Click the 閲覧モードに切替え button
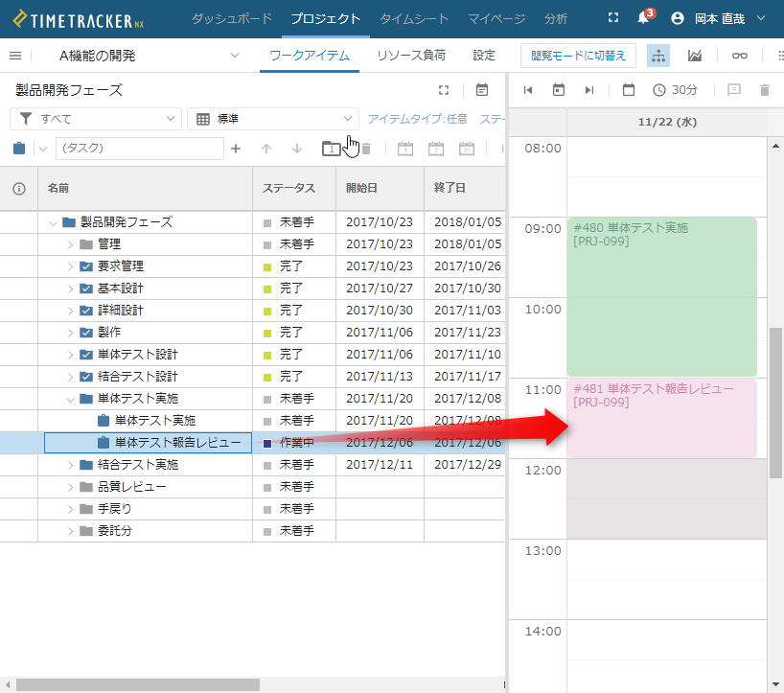784x693 pixels. (x=578, y=56)
